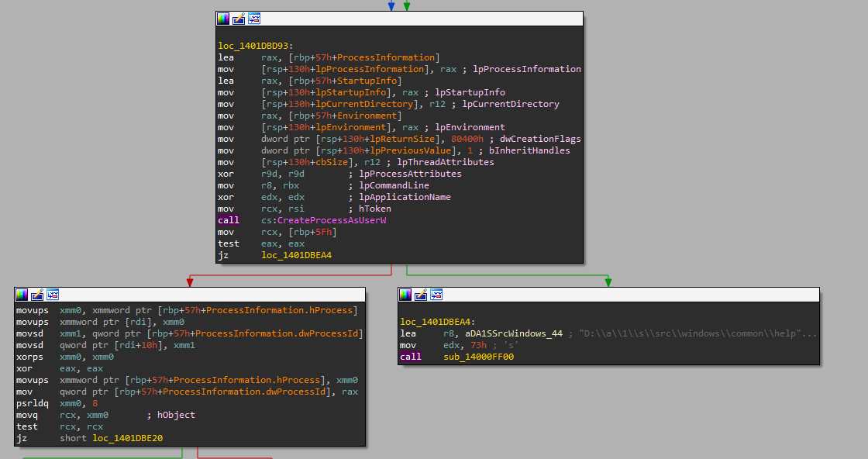Click the cbSize operand

(332, 162)
